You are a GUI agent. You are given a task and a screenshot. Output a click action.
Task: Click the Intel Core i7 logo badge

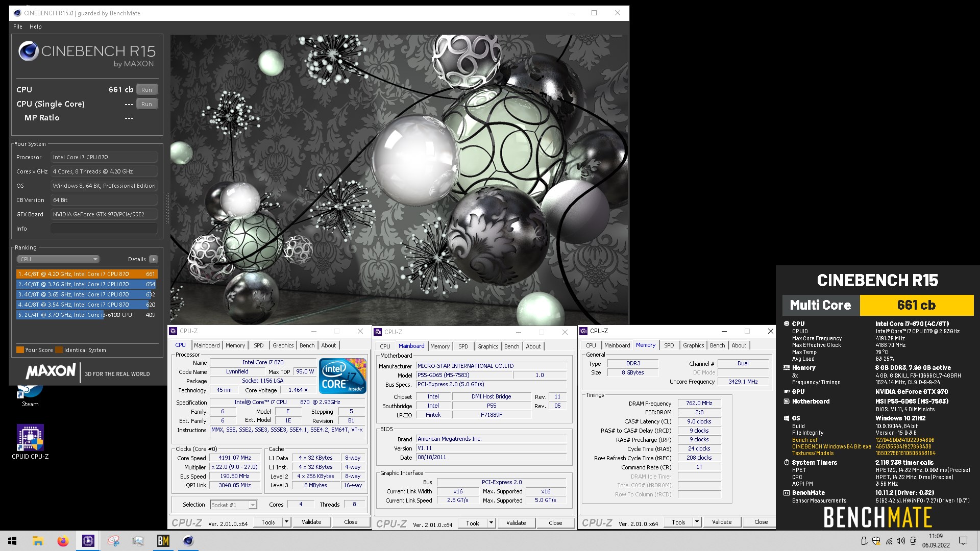tap(342, 376)
